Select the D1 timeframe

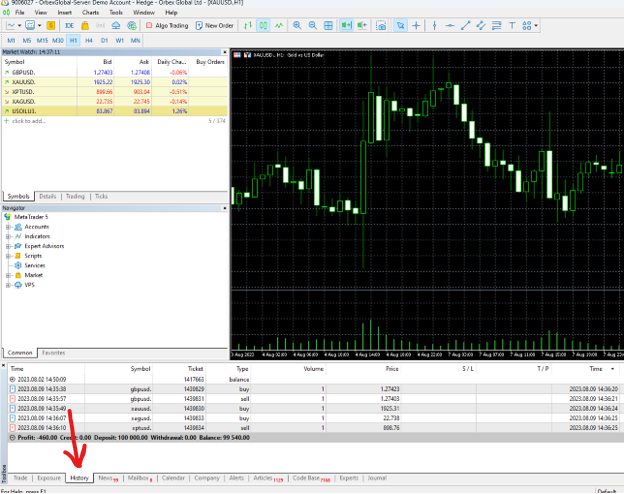104,40
